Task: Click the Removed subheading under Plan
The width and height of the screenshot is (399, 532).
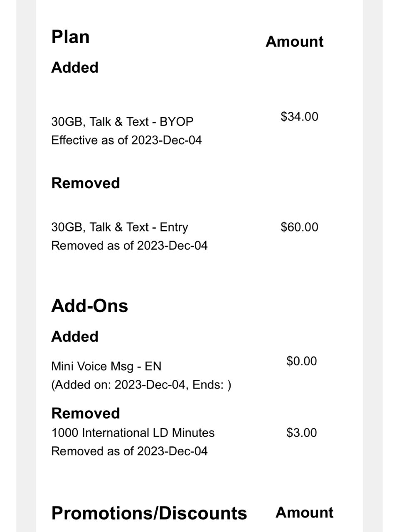Action: click(x=86, y=183)
